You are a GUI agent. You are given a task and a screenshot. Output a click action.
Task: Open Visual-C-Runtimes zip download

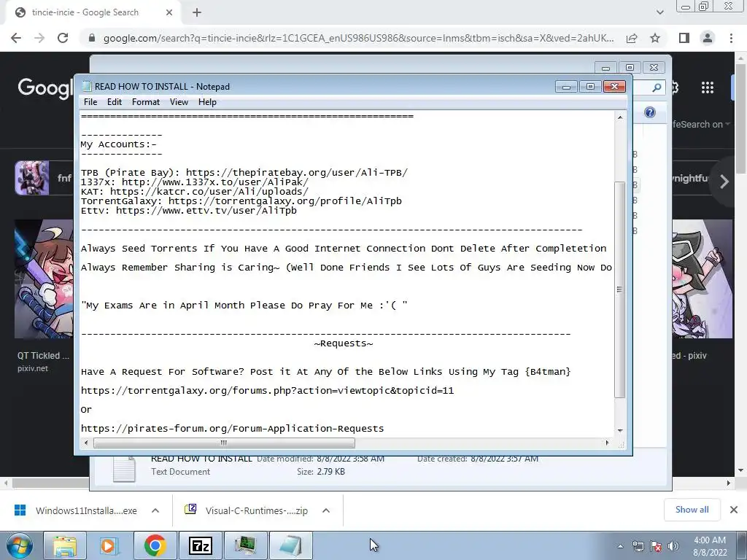click(247, 510)
